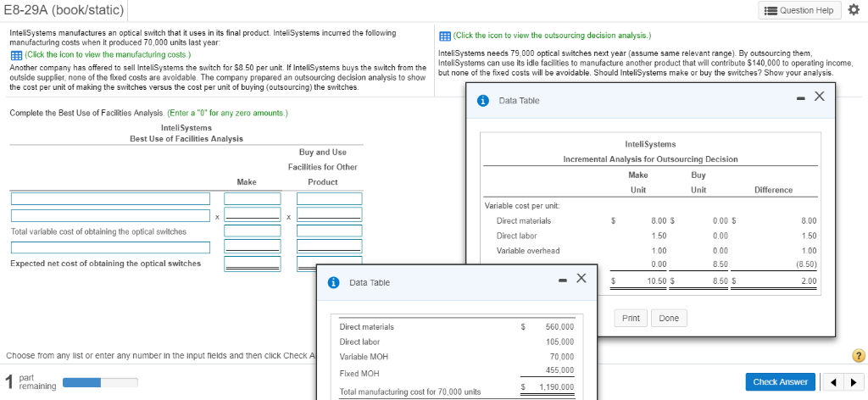868x400 pixels.
Task: Click the '1,190,000' total manufacturing cost value
Action: coord(556,387)
